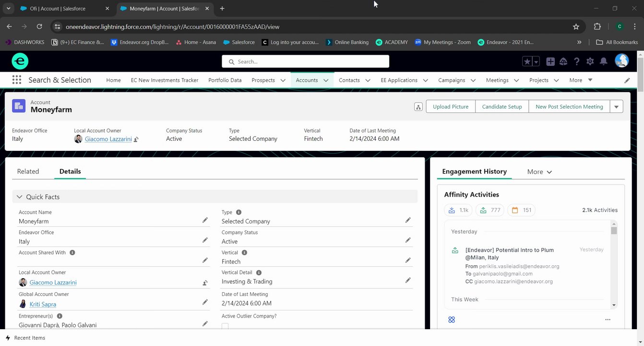Edit the Global Account Owner pencil

pos(205,302)
